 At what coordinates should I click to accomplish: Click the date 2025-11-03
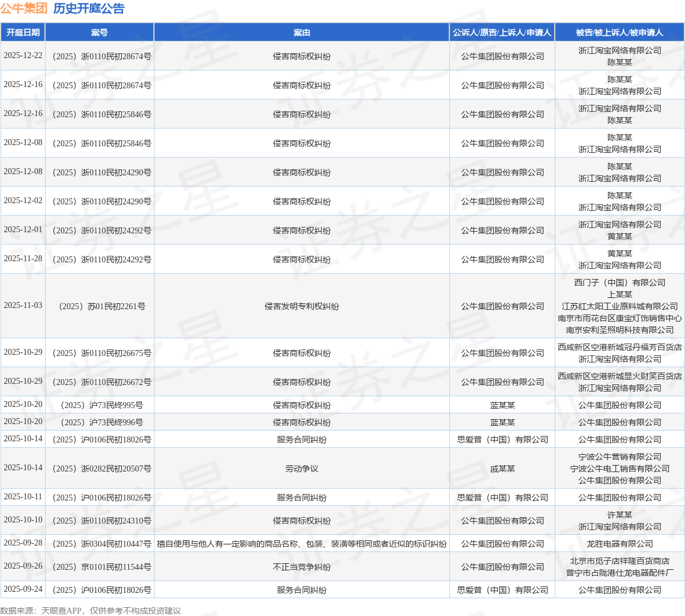point(23,306)
